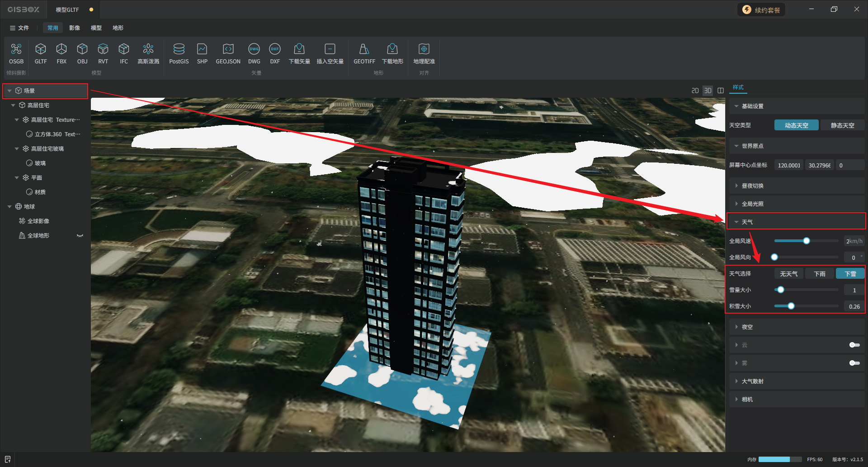Viewport: 868px width, 467px height.
Task: Switch to the 影像 ribbon tab
Action: pos(75,28)
